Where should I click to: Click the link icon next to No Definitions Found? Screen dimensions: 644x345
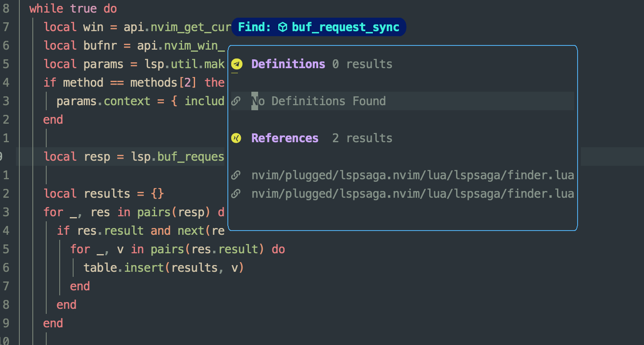point(236,101)
